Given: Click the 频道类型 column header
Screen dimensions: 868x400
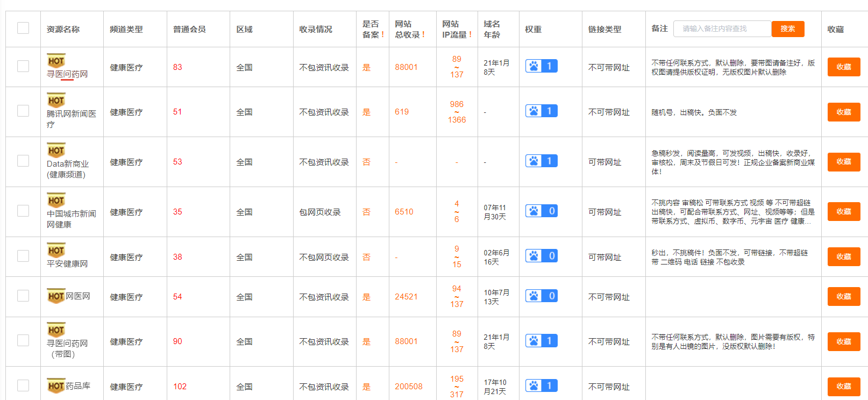Looking at the screenshot, I should coord(126,29).
